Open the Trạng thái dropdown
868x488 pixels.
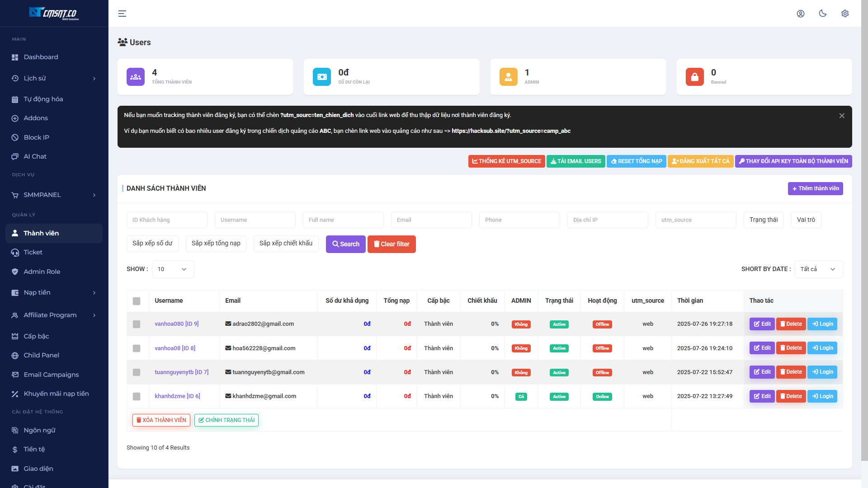tap(764, 220)
